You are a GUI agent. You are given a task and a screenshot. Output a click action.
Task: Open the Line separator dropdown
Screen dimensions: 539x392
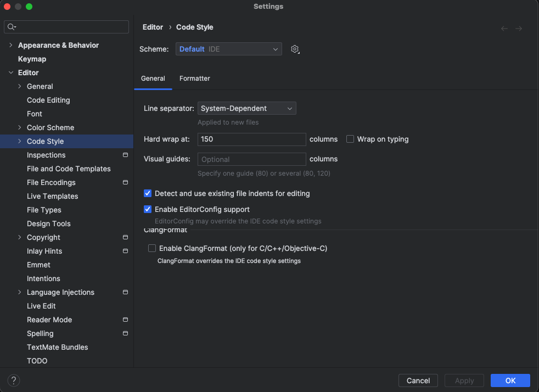(246, 109)
